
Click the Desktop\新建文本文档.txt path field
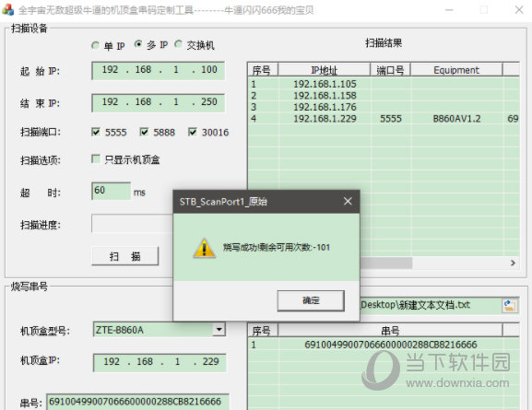[431, 305]
